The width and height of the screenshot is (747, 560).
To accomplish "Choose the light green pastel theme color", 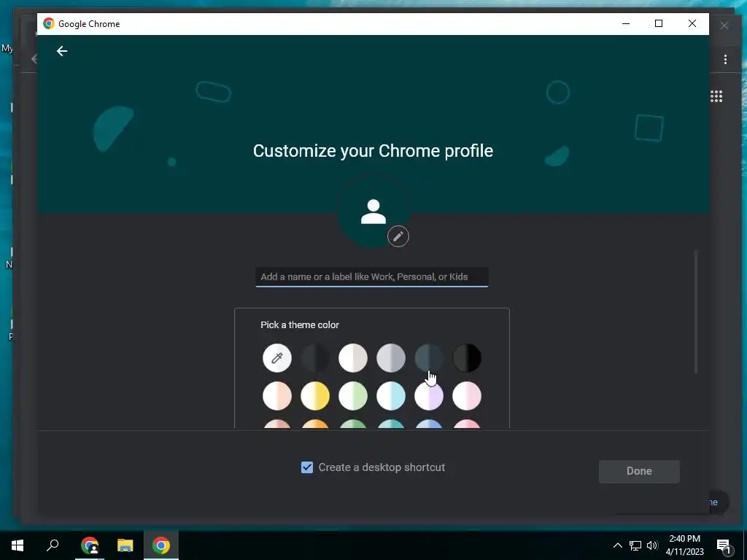I will click(353, 396).
